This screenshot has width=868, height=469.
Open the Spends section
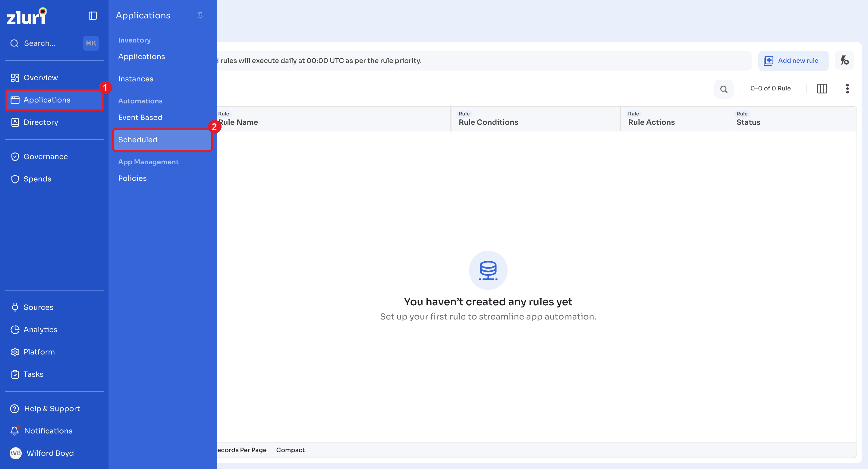tap(54, 179)
